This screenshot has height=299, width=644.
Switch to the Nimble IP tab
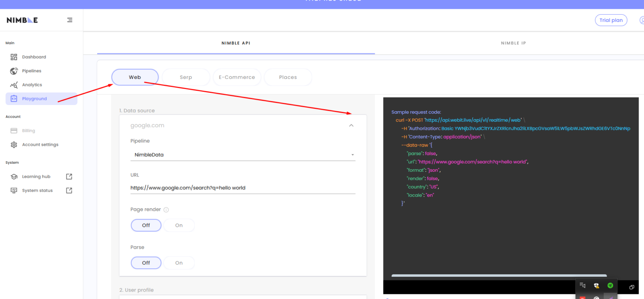pos(513,43)
